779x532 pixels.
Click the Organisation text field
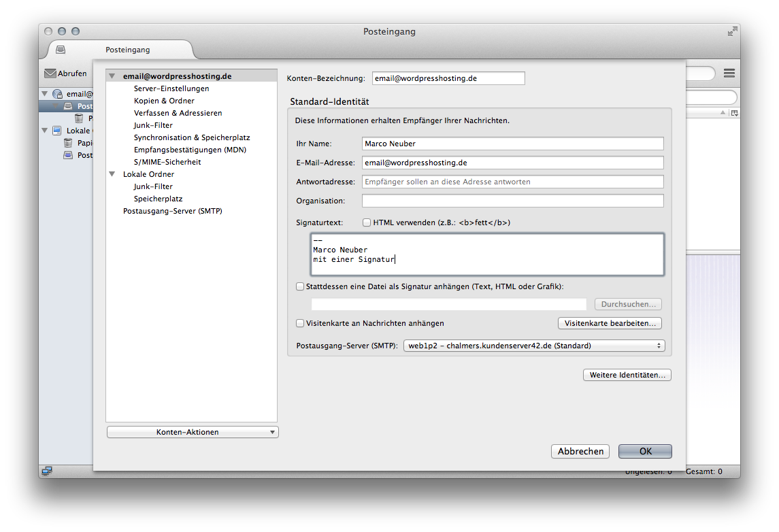pos(512,201)
